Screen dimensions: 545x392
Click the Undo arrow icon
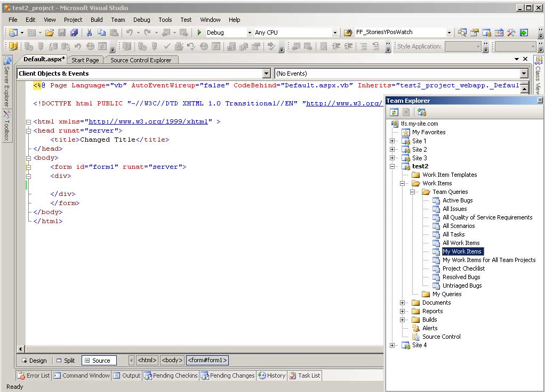pyautogui.click(x=129, y=32)
